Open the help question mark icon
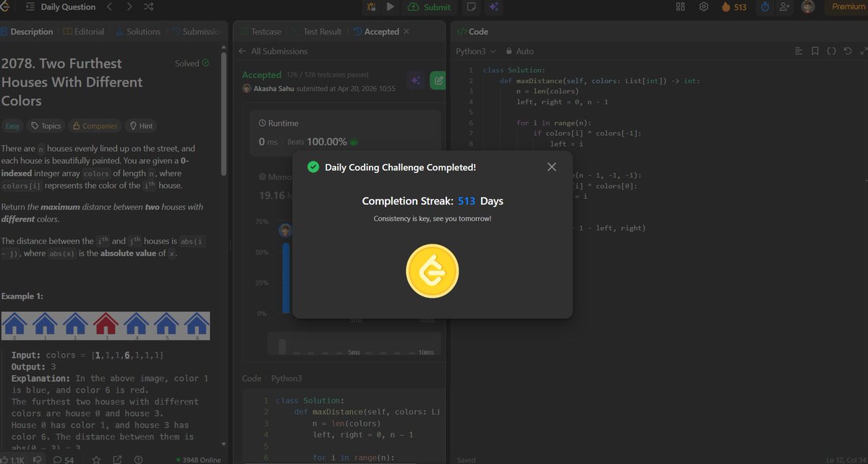The height and width of the screenshot is (464, 868). [x=138, y=460]
